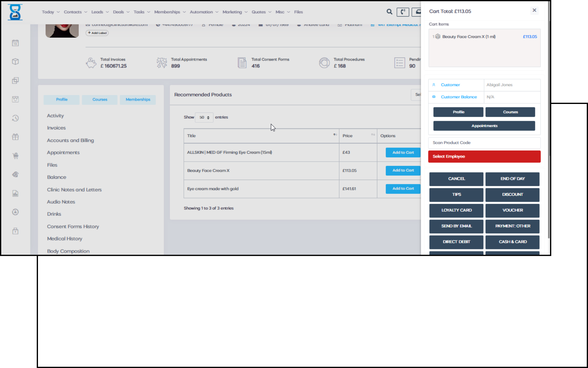
Task: Open the padlock sidebar icon
Action: (15, 231)
